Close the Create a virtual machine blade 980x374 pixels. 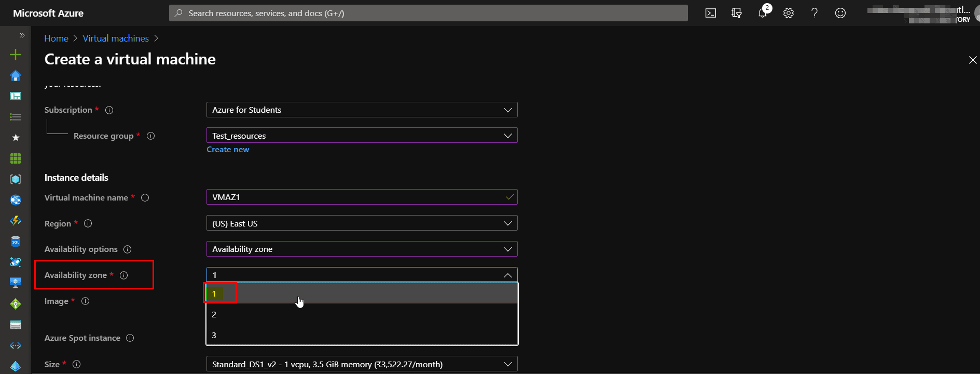pos(973,60)
